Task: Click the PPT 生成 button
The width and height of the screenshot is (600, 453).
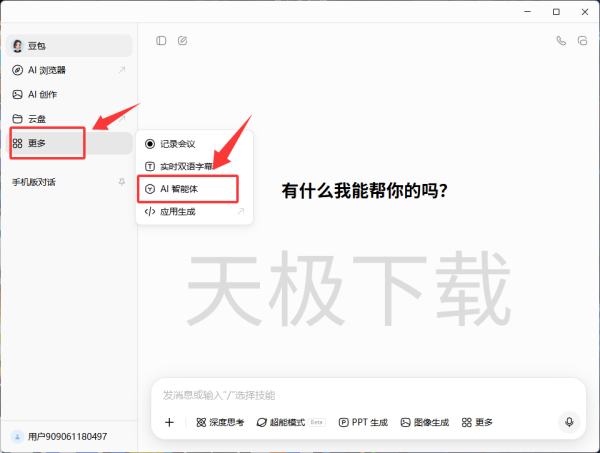Action: coord(363,422)
